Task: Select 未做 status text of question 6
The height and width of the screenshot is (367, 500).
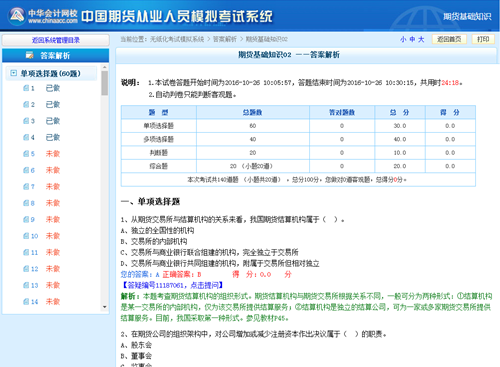Action: tap(53, 170)
